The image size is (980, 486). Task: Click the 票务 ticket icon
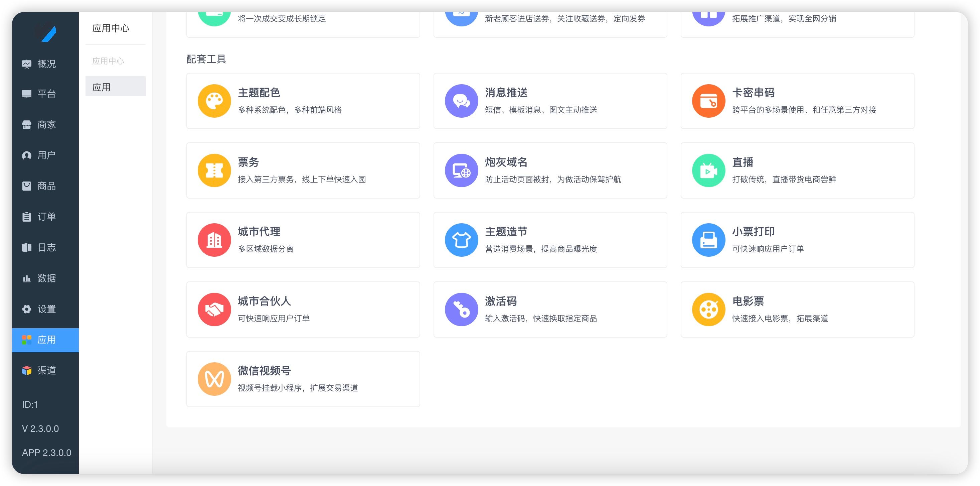tap(214, 170)
